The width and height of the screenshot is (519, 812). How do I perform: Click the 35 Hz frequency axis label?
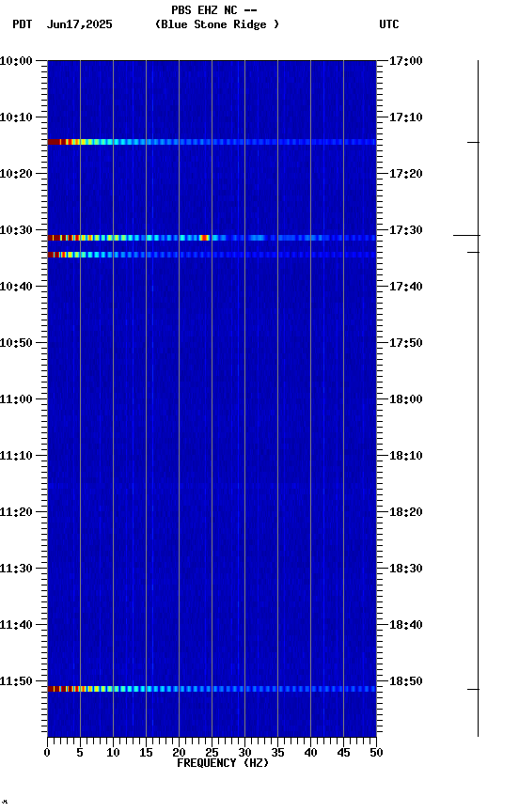pos(277,753)
